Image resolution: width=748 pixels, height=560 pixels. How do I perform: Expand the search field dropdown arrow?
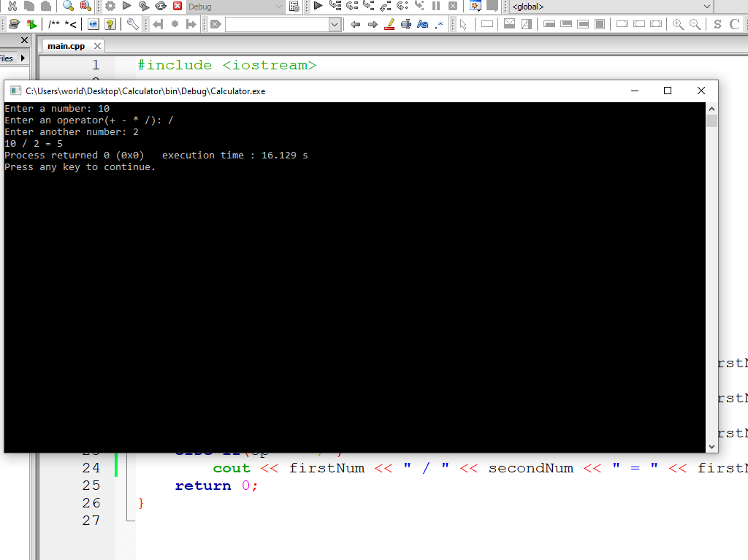pyautogui.click(x=335, y=24)
